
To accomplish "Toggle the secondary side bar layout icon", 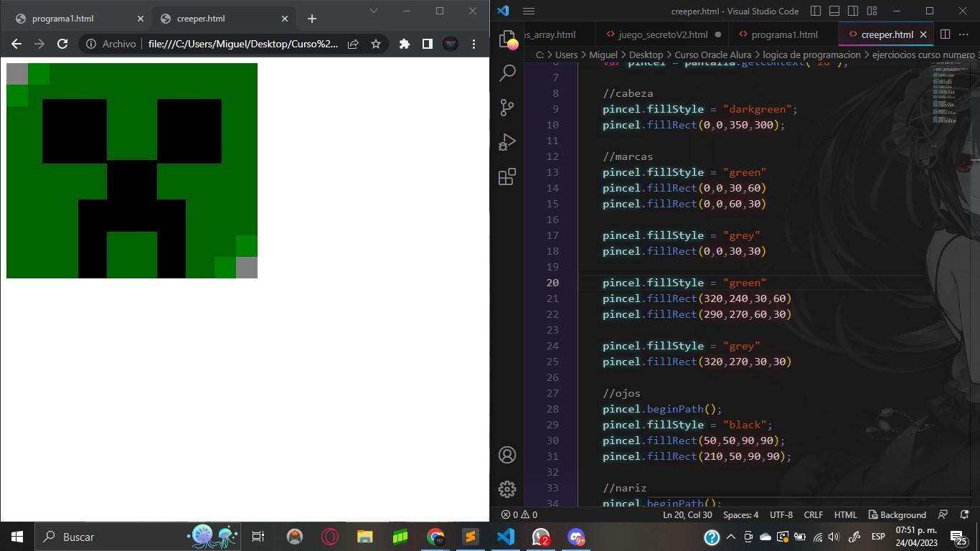I will [853, 11].
